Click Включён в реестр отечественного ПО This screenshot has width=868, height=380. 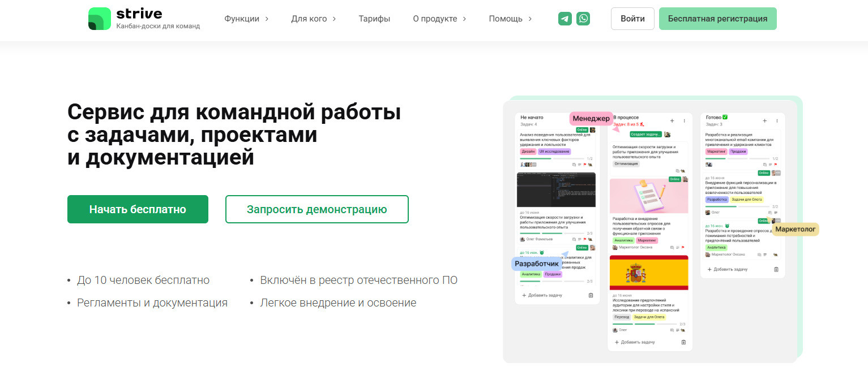[359, 280]
